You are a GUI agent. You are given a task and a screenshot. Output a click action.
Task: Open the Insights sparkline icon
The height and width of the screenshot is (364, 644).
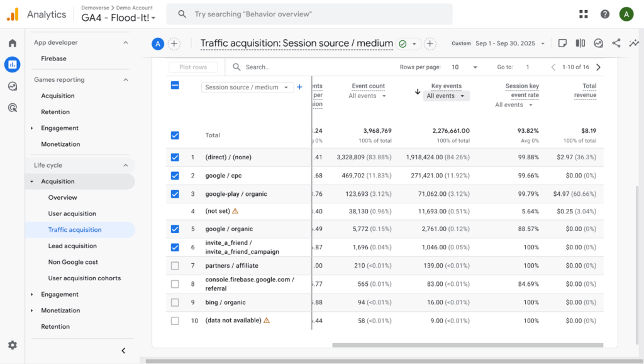(x=633, y=43)
